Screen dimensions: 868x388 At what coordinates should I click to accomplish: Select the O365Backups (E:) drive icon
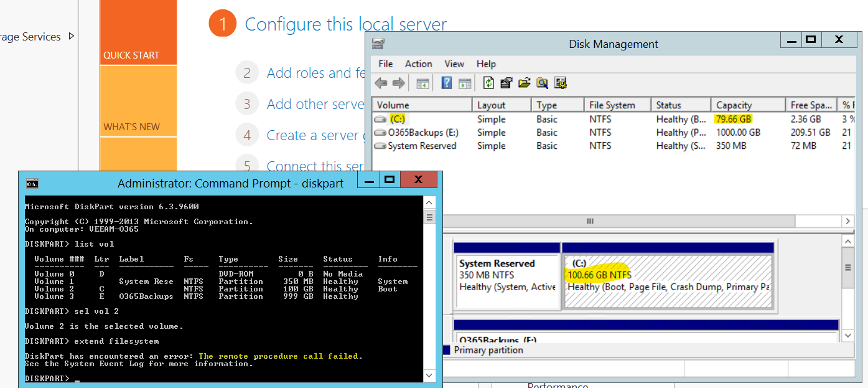[x=380, y=132]
